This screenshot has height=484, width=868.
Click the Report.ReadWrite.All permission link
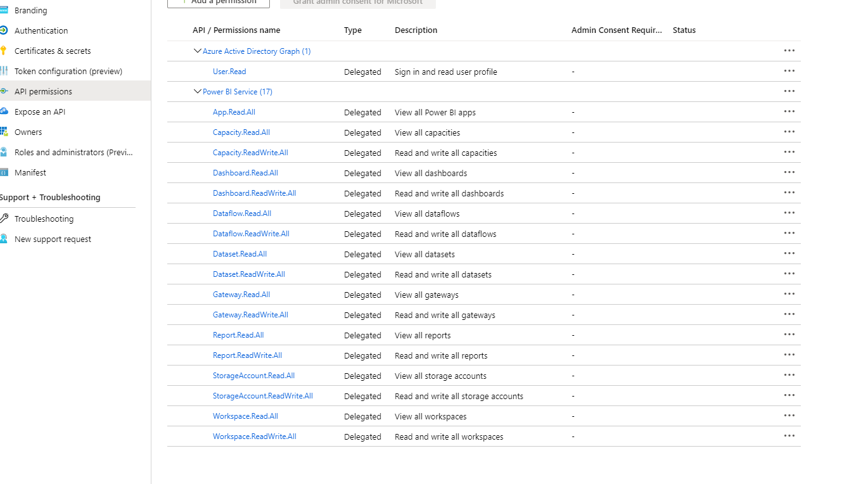coord(247,355)
